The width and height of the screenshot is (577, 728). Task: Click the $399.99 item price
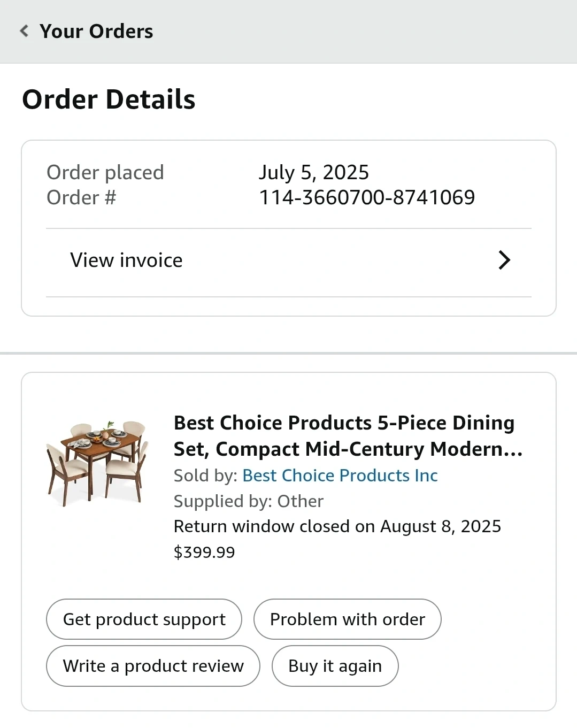(204, 552)
